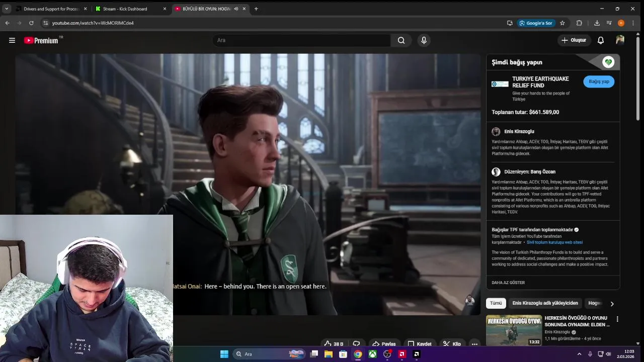Open the Chrome extensions puzzle icon
Screen dimensions: 644x362
pos(579,23)
